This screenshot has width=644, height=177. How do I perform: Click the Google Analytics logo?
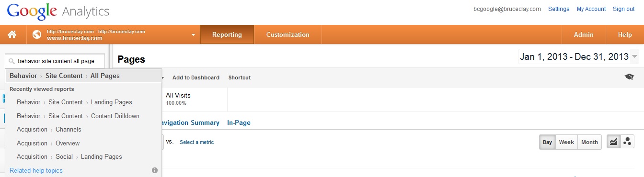[x=58, y=11]
